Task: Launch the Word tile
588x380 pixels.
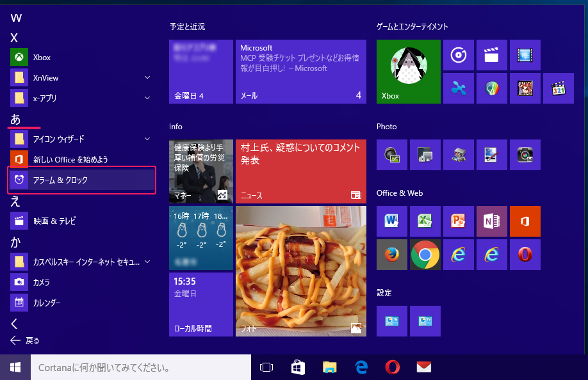Action: click(392, 221)
